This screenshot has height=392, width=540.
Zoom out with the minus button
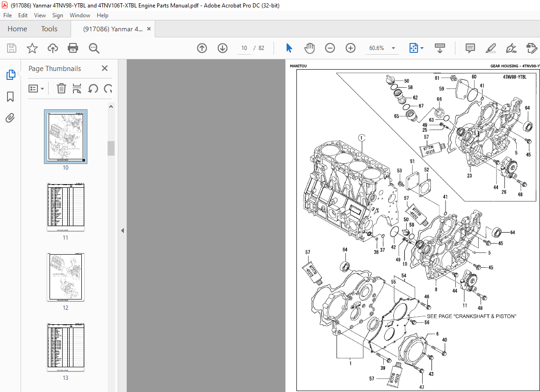click(330, 48)
